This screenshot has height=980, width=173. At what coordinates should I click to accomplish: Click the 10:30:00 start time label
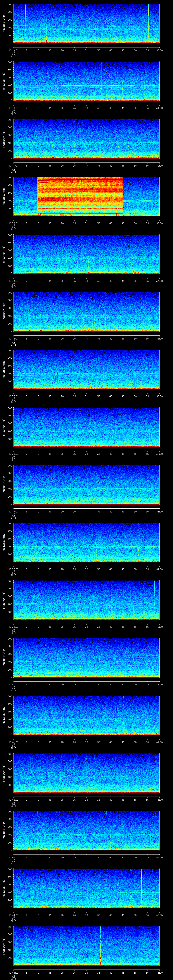point(13,108)
